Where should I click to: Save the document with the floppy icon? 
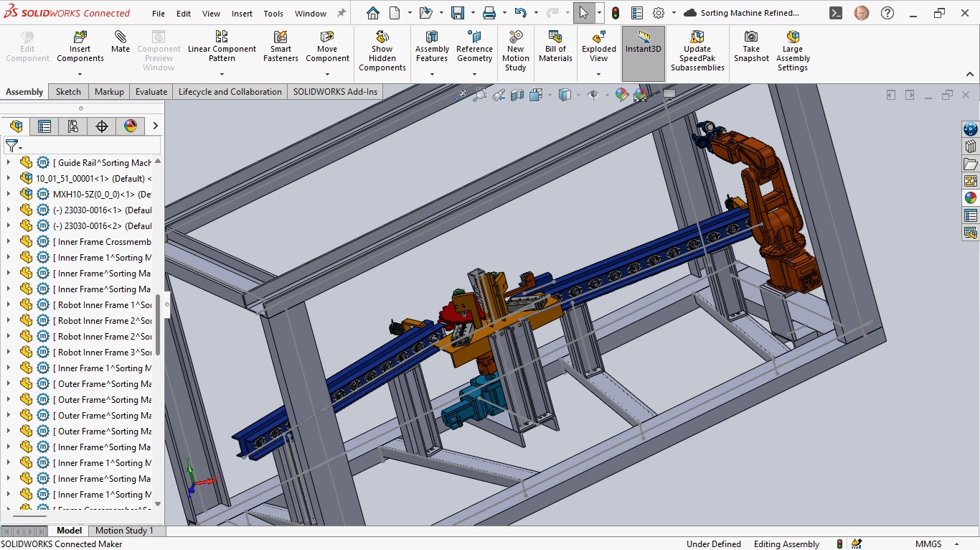point(457,13)
